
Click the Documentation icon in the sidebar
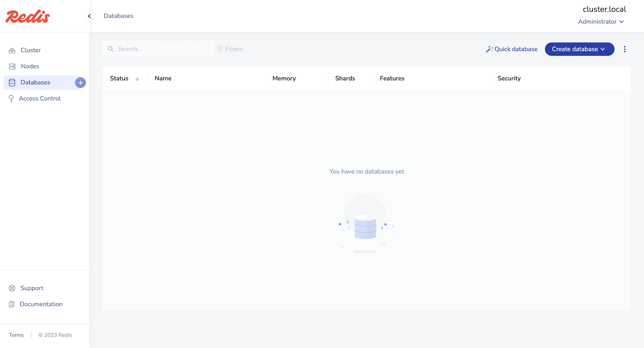point(12,304)
